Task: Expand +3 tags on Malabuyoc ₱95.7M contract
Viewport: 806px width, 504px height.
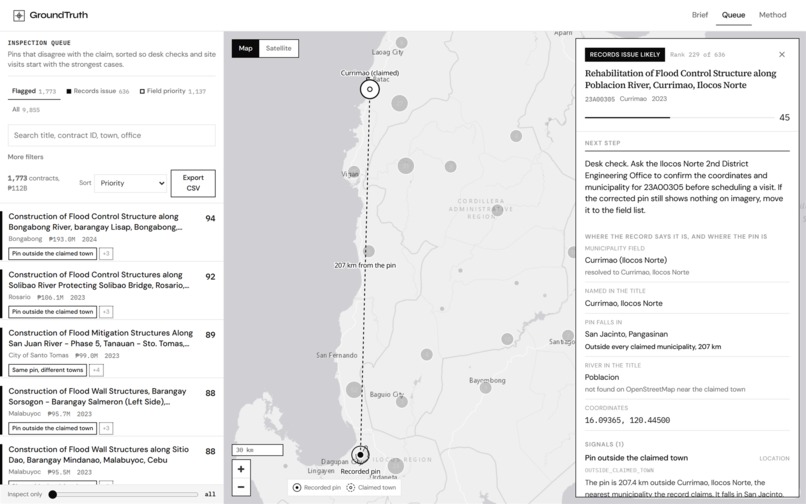Action: point(106,428)
